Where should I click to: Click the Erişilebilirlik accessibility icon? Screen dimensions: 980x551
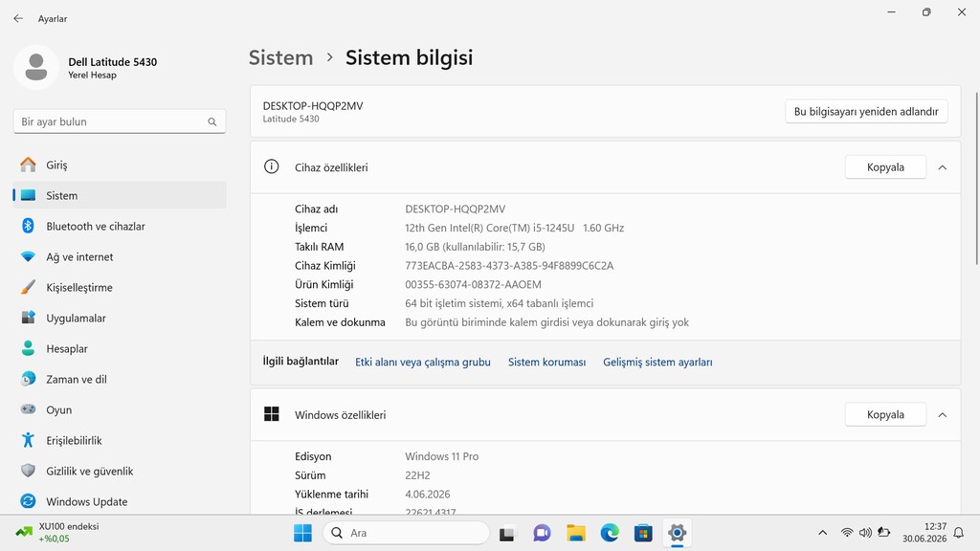coord(28,440)
